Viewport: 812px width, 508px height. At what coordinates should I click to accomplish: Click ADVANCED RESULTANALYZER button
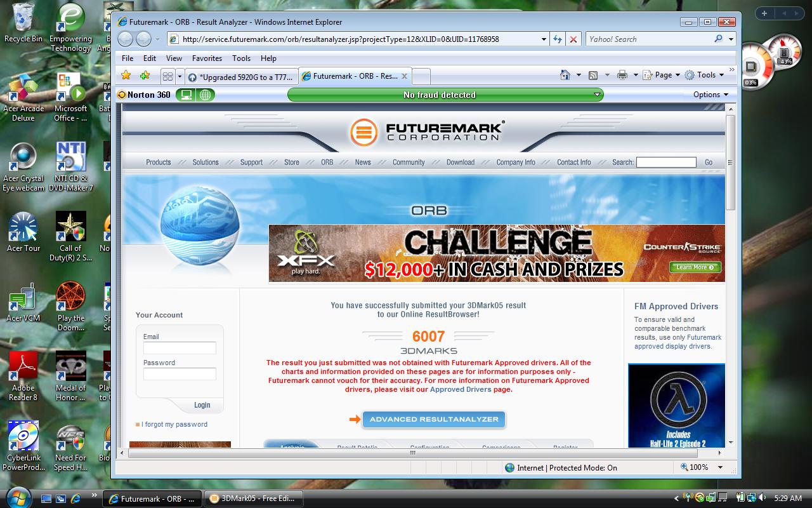tap(434, 419)
